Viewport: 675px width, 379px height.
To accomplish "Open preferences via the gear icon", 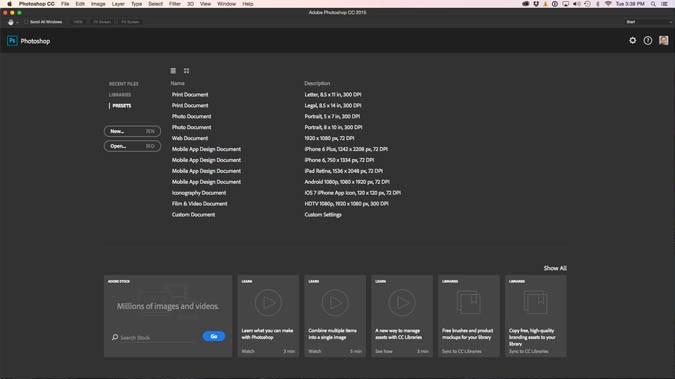I will click(x=632, y=40).
